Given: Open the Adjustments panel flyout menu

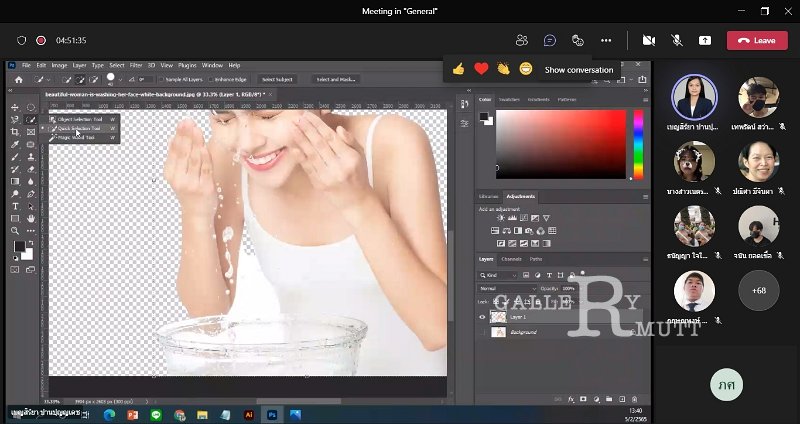Looking at the screenshot, I should (x=645, y=196).
